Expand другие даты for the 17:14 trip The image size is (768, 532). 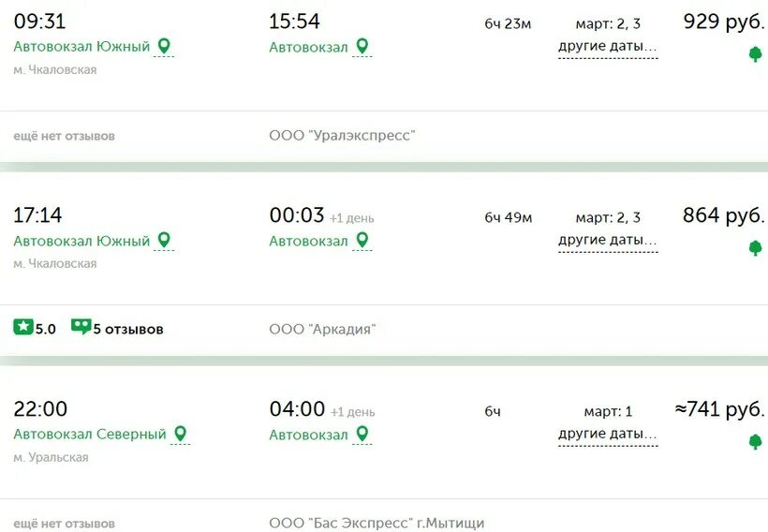click(x=608, y=241)
